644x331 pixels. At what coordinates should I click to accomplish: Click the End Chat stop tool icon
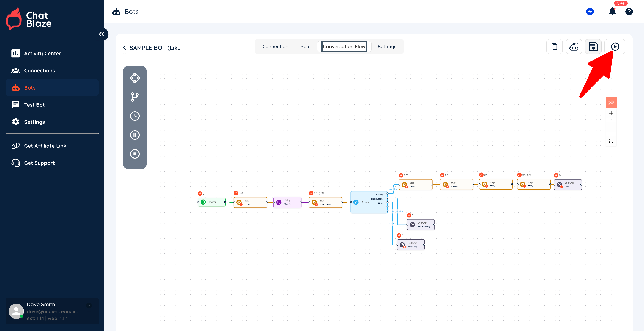[x=135, y=154]
